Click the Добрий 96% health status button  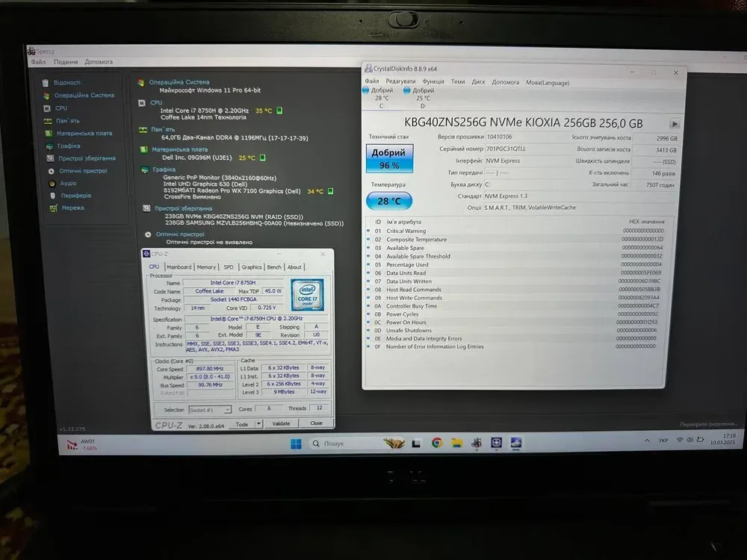(388, 158)
